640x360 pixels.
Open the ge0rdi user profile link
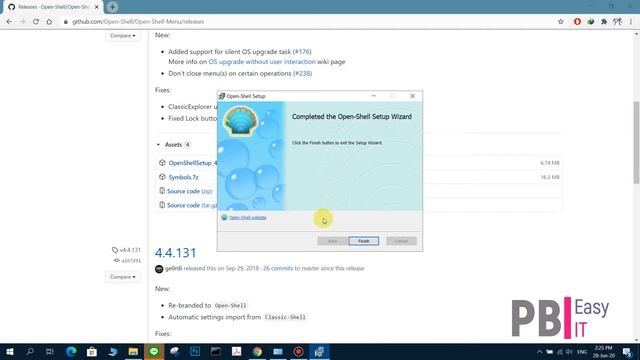coord(173,268)
